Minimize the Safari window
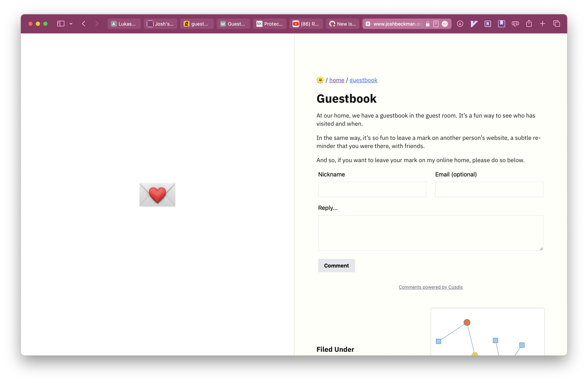 pos(38,24)
